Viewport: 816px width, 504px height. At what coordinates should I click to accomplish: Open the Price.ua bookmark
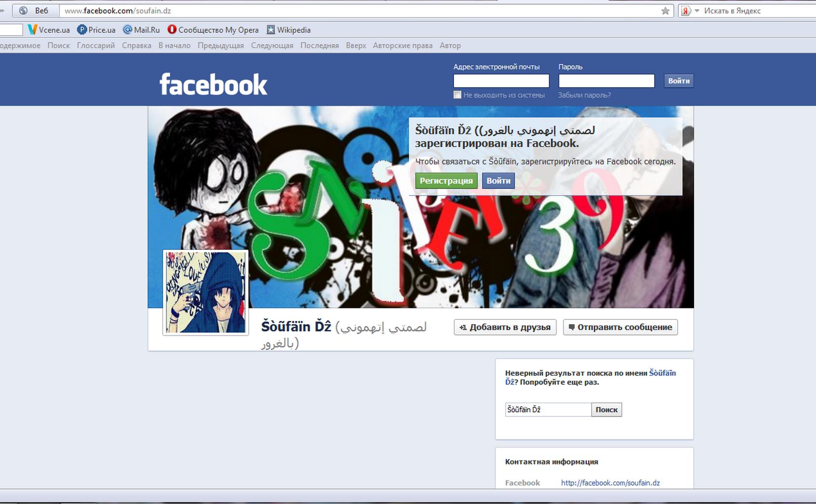tap(96, 30)
